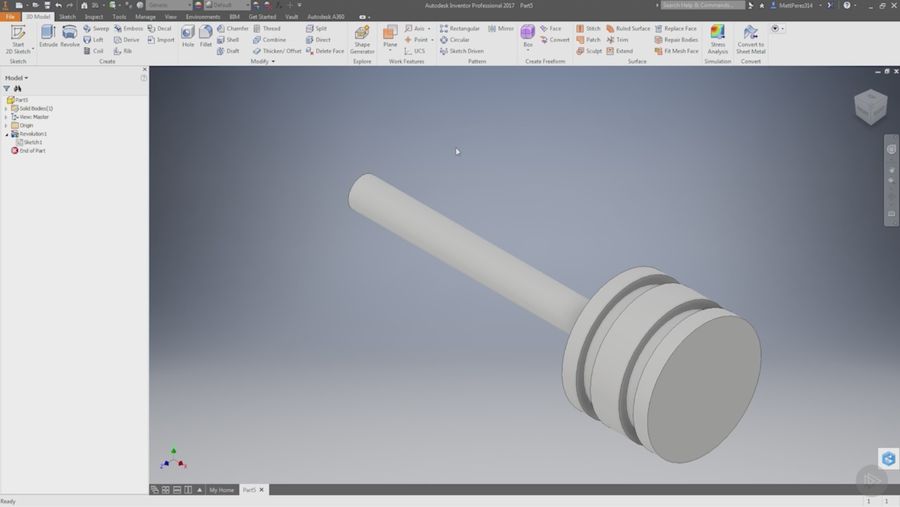Collapse the Revolution1 feature node
This screenshot has height=507, width=900.
(6, 134)
